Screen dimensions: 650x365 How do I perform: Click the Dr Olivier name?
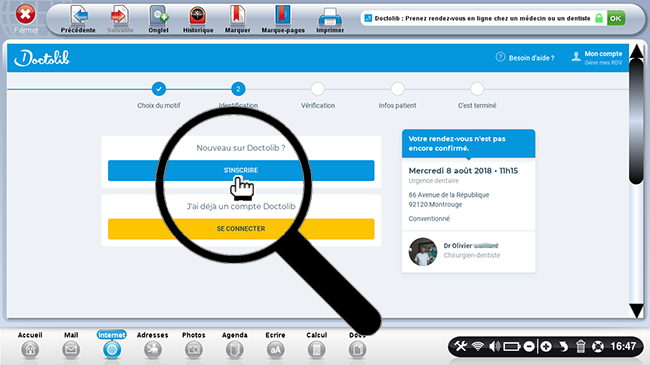[471, 246]
